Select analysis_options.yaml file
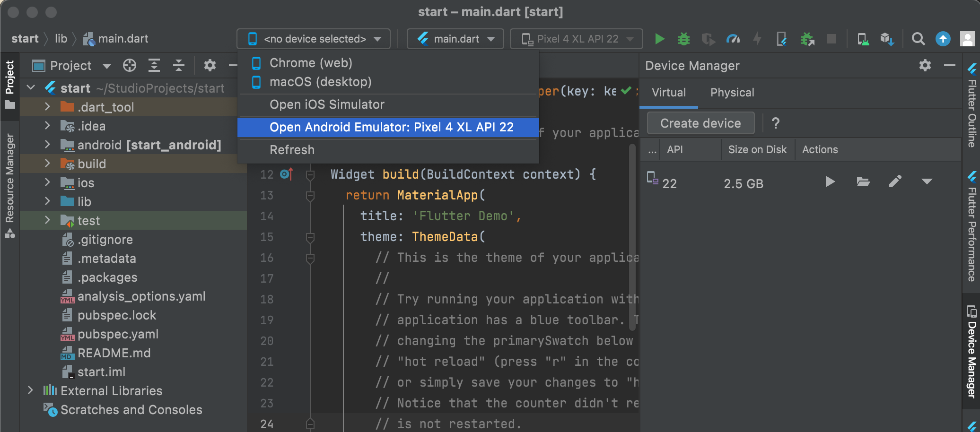The width and height of the screenshot is (980, 432). 133,296
